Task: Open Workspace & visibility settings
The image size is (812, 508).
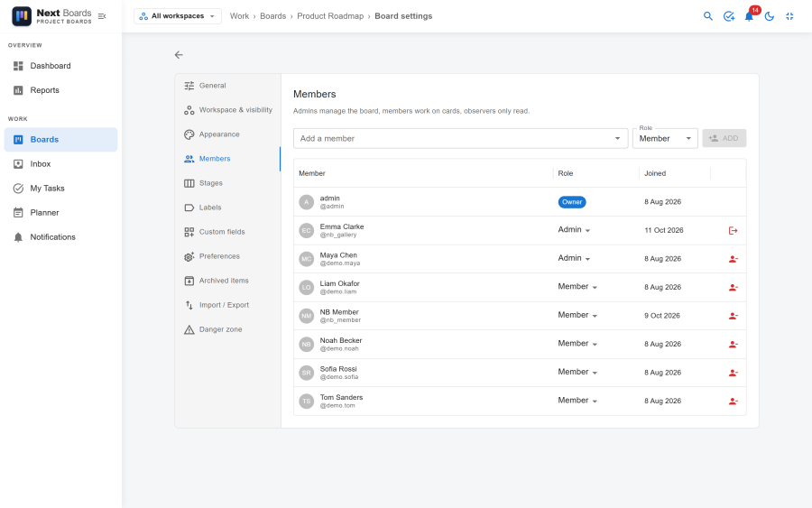Action: pos(228,110)
